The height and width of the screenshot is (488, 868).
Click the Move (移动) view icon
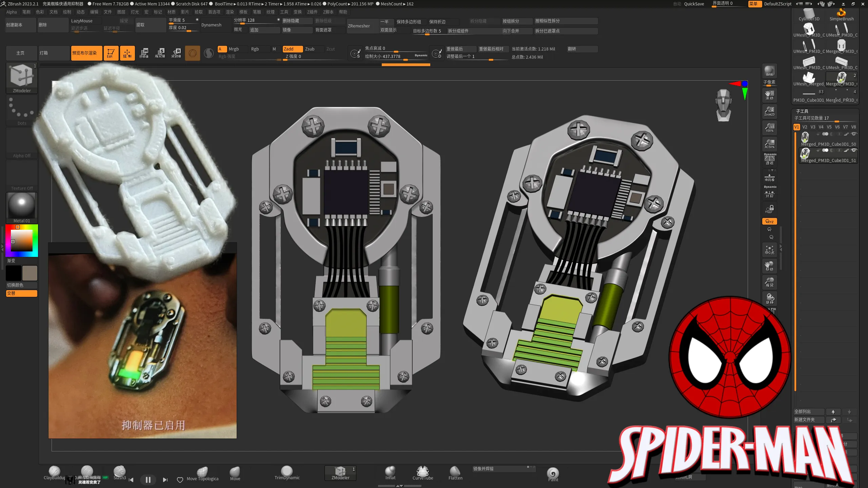point(770,266)
